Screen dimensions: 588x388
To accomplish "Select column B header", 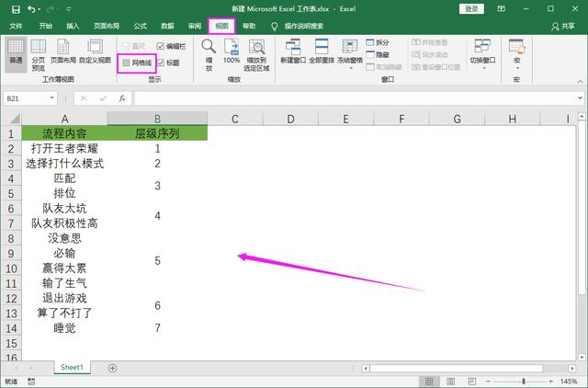I will click(x=157, y=119).
